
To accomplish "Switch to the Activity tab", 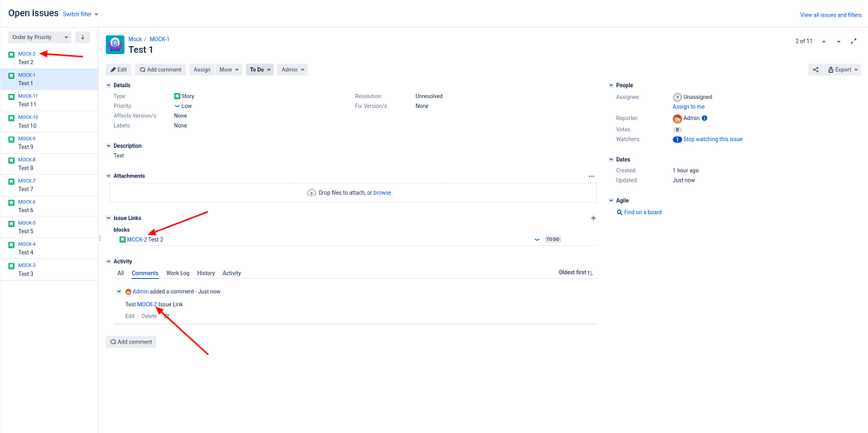I will coord(232,273).
